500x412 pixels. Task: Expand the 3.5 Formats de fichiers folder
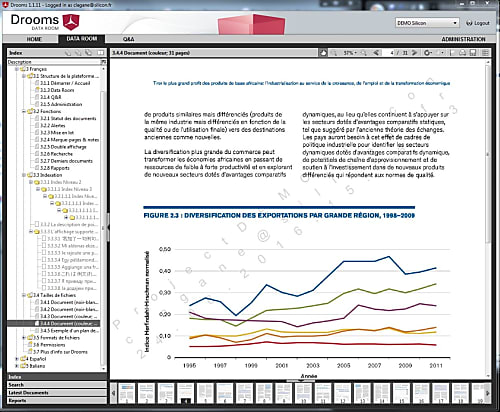[x=24, y=338]
